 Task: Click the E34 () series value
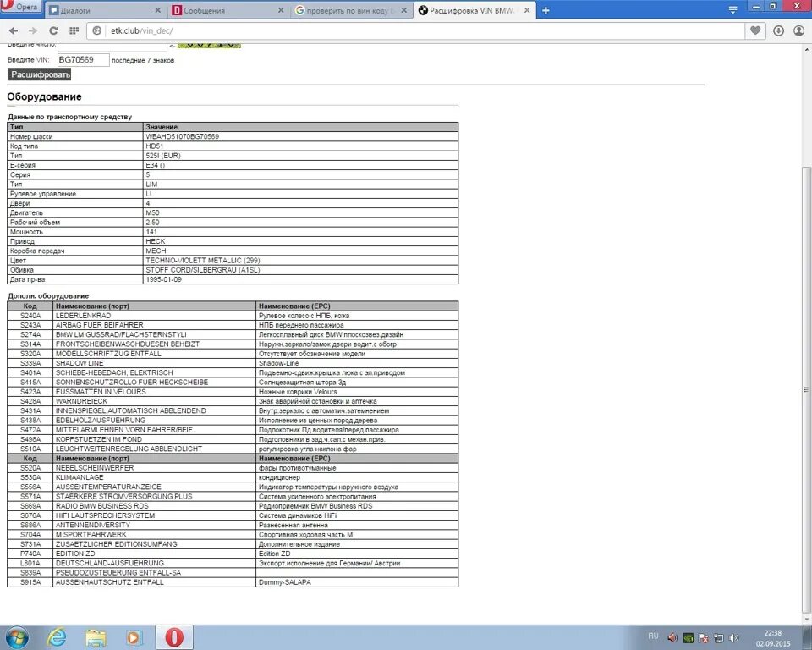tap(156, 165)
